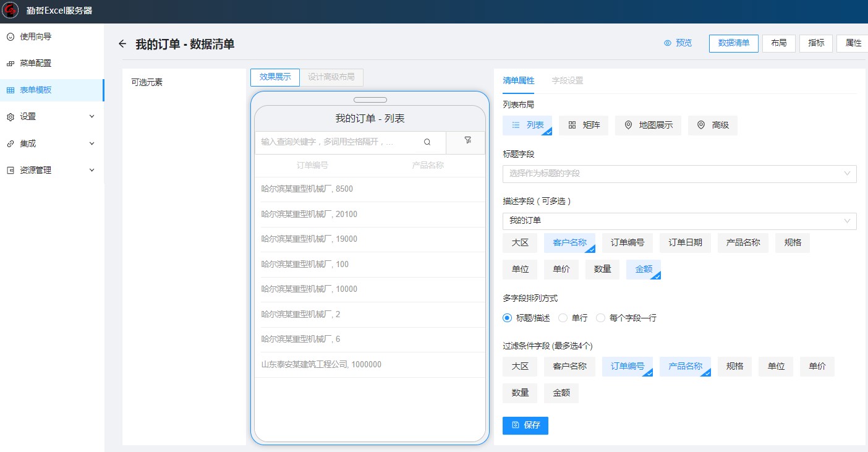Click the 保存 save button
The image size is (868, 452).
click(525, 425)
